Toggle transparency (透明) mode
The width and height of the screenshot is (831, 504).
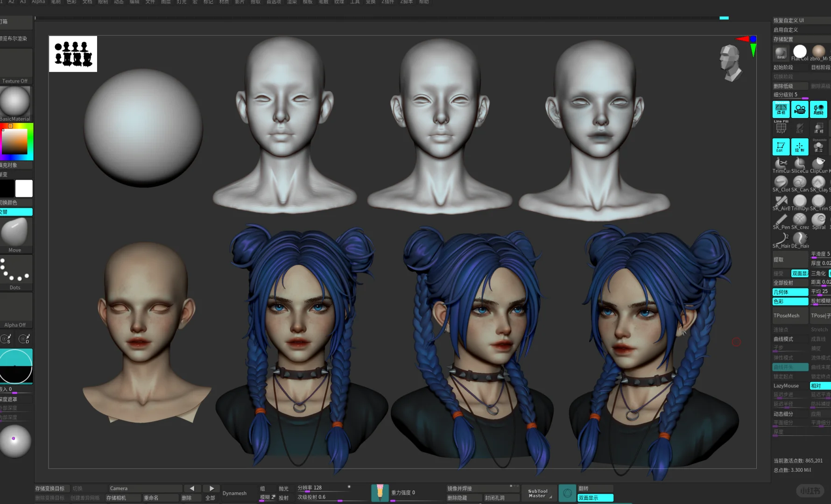[818, 128]
